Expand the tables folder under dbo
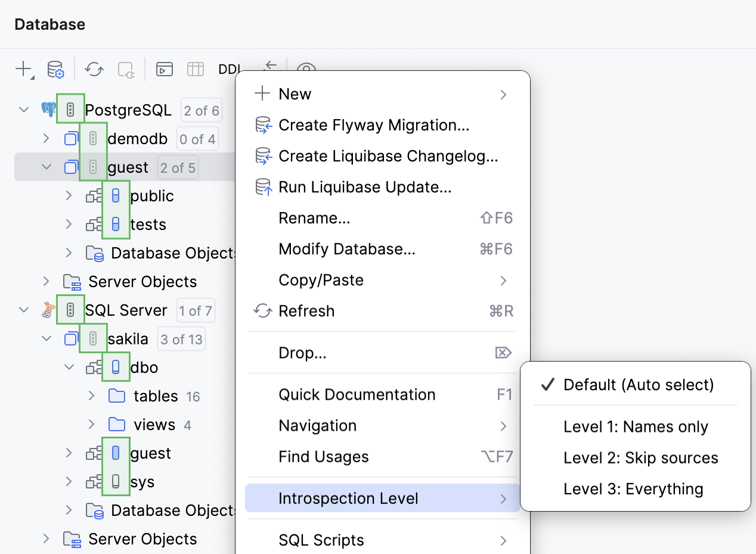 (x=91, y=396)
